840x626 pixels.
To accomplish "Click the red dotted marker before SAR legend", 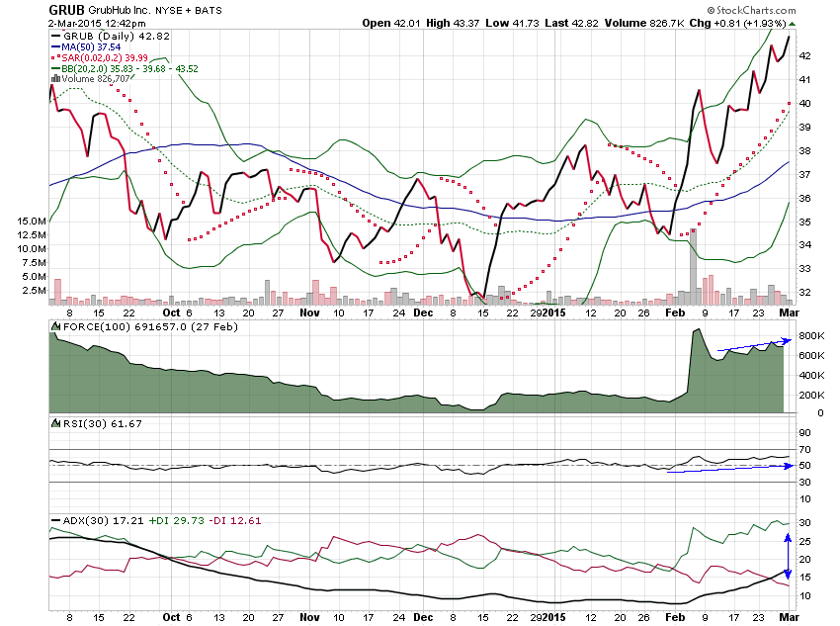I will tap(55, 58).
